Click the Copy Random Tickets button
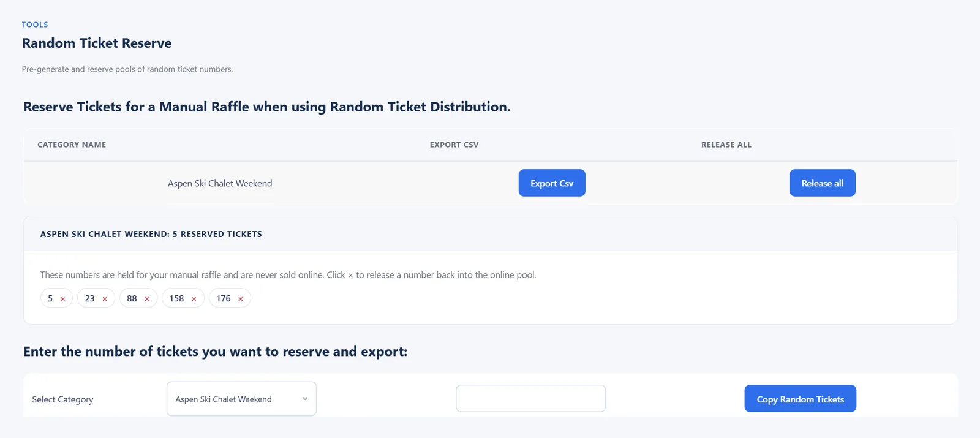Image resolution: width=980 pixels, height=438 pixels. click(x=801, y=399)
